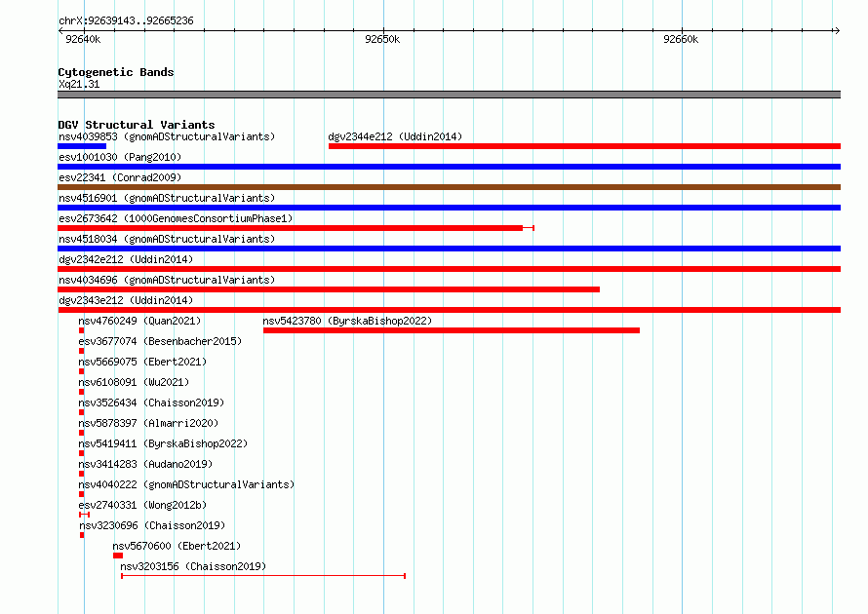Open the Cytogenetic Bands track heading
868x614 pixels.
(116, 72)
